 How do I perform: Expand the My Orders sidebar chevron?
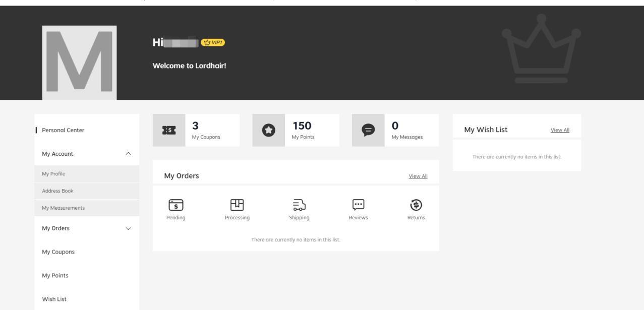coord(128,228)
